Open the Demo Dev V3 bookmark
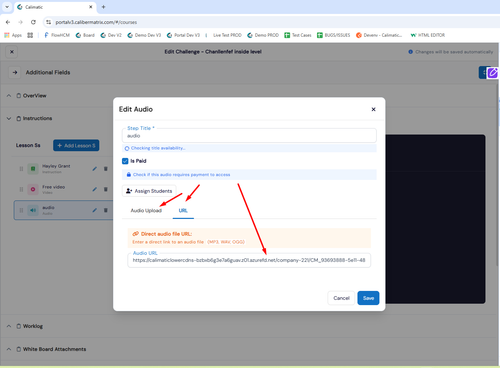This screenshot has height=368, width=500. 144,35
